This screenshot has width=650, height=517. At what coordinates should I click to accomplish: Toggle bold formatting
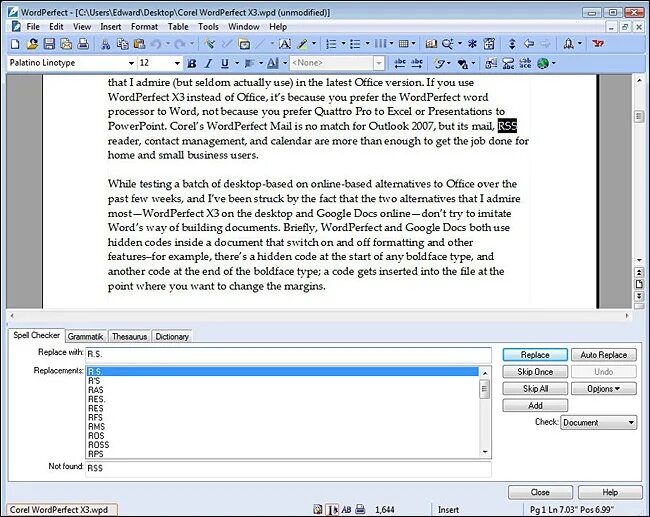click(x=192, y=63)
